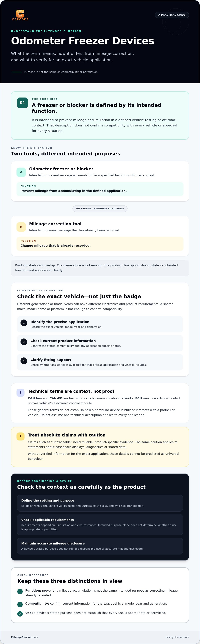Viewport: 200px width, 644px height.
Task: Click the yellow exclamation warning icon
Action: coord(20,436)
